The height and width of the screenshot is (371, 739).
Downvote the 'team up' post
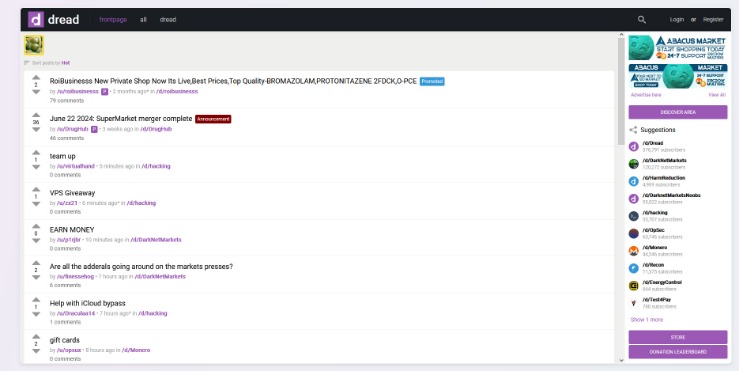tap(36, 167)
